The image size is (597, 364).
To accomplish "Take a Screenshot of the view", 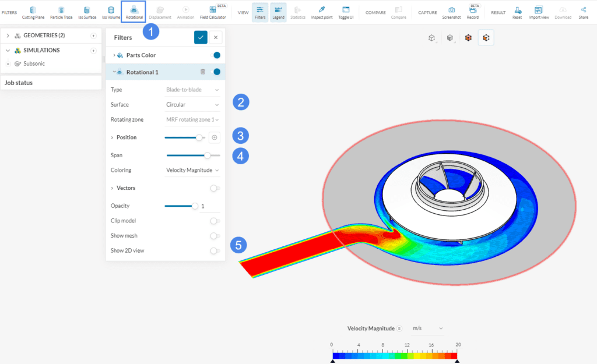I will coord(451,10).
